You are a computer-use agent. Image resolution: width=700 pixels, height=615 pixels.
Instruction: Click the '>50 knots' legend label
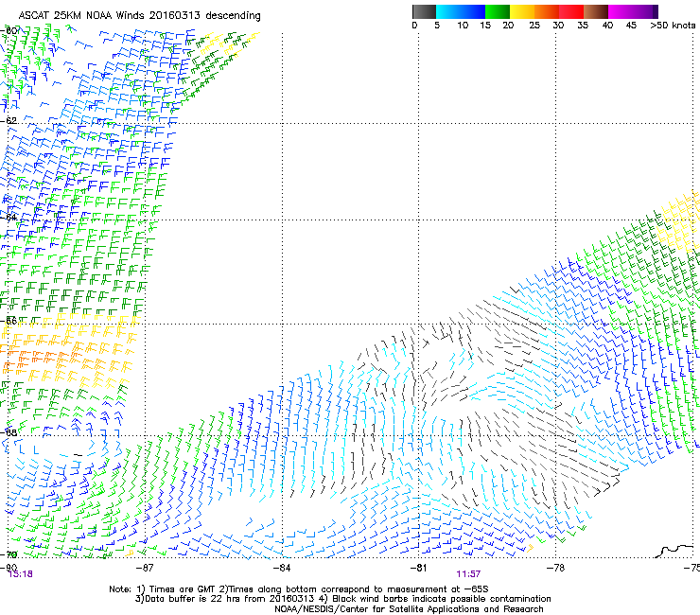pyautogui.click(x=673, y=26)
